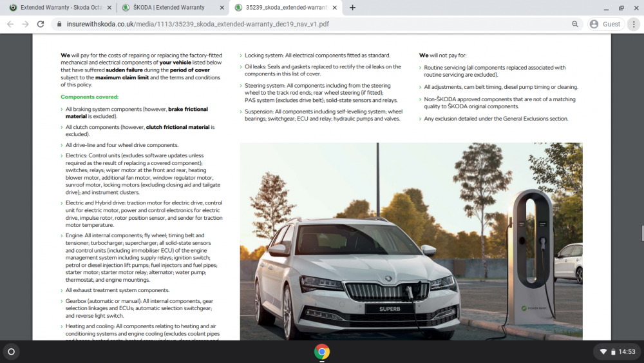Click the bold 'period of cover' term

click(190, 70)
